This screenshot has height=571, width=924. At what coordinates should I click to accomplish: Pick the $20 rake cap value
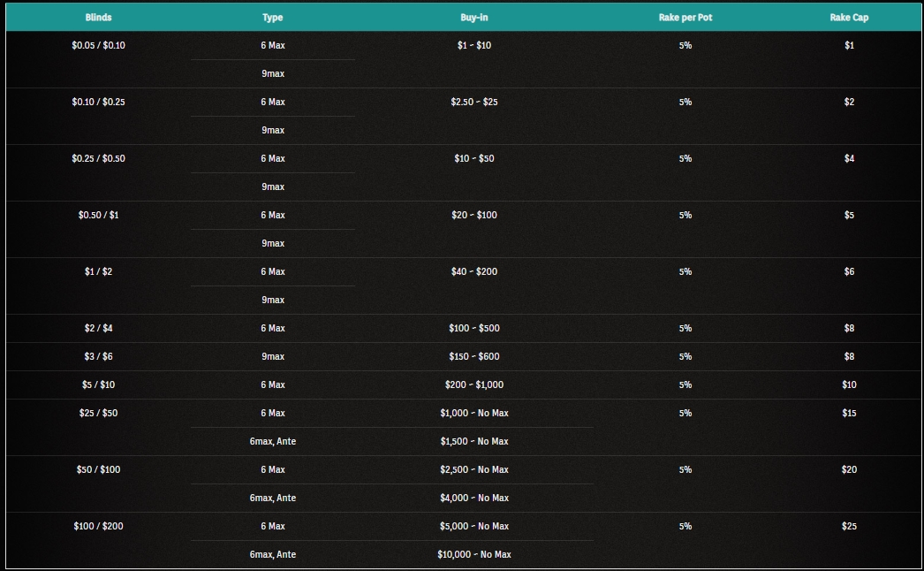click(x=849, y=470)
